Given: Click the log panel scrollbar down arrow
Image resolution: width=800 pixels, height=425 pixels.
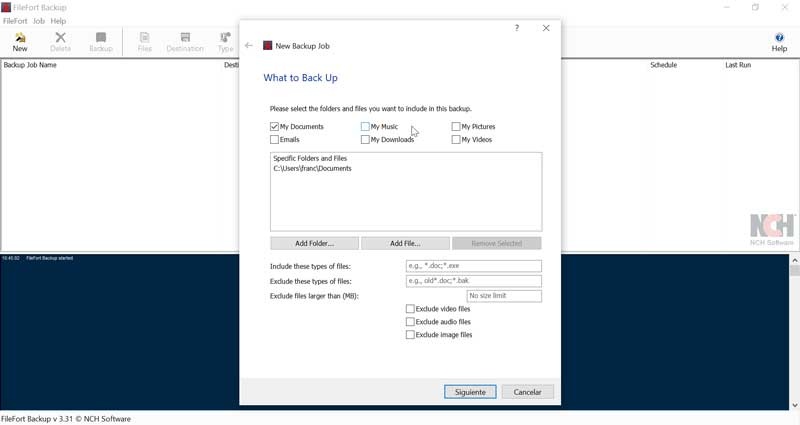Looking at the screenshot, I should tap(795, 405).
